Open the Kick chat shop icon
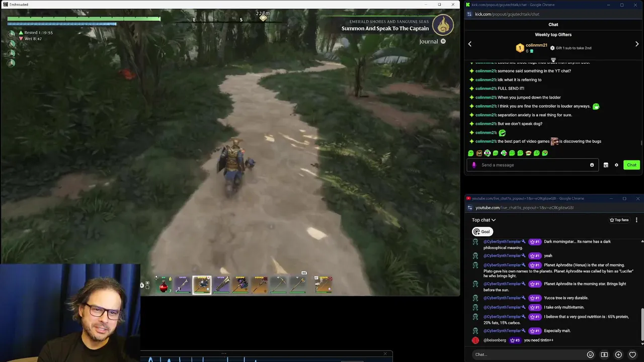The width and height of the screenshot is (644, 362). [x=606, y=165]
